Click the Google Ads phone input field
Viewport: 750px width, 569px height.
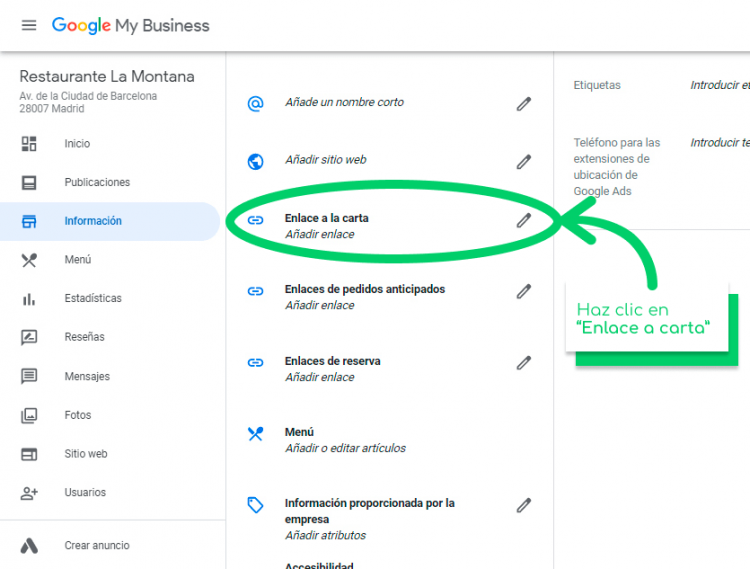(720, 142)
